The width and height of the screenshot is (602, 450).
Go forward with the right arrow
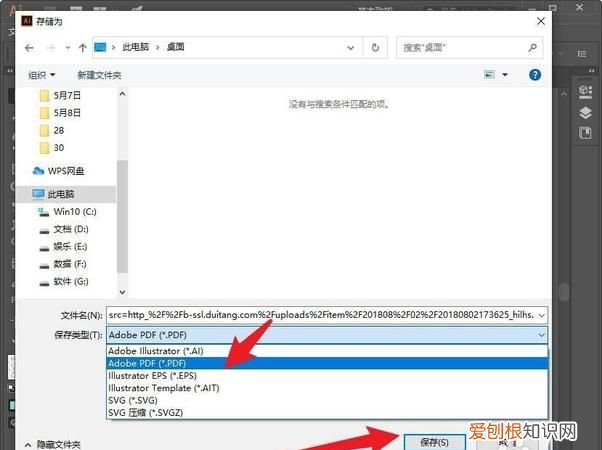[51, 48]
